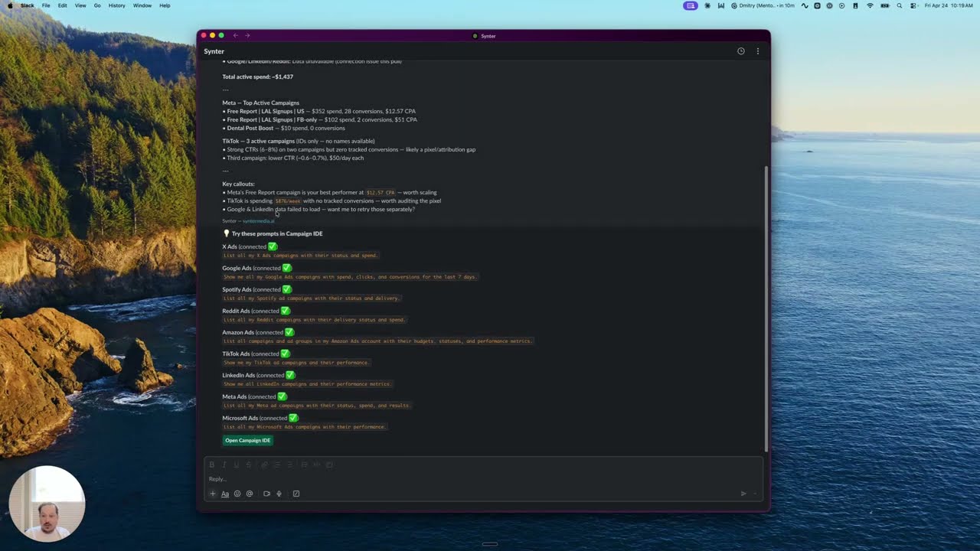Record an audio clip using microphone icon
The width and height of the screenshot is (980, 551).
279,494
